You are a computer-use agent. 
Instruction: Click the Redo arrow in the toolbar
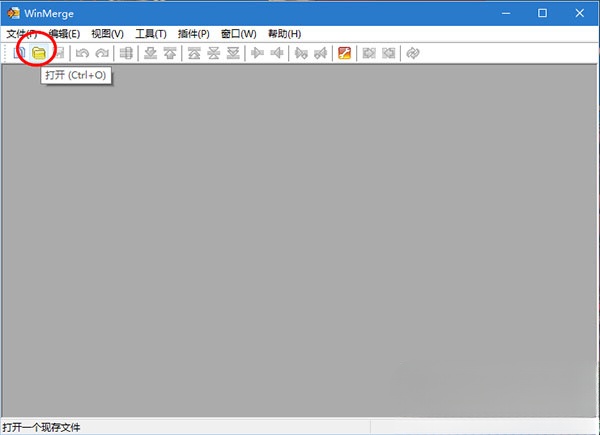[102, 53]
